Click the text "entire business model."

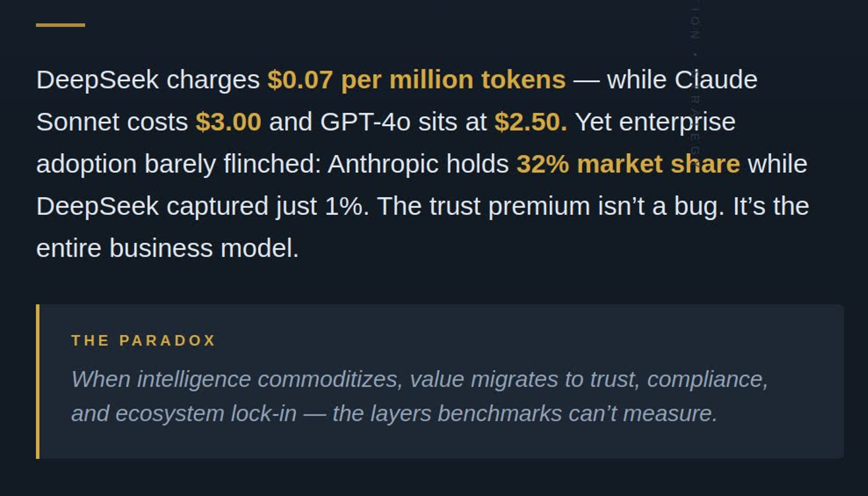pyautogui.click(x=168, y=249)
